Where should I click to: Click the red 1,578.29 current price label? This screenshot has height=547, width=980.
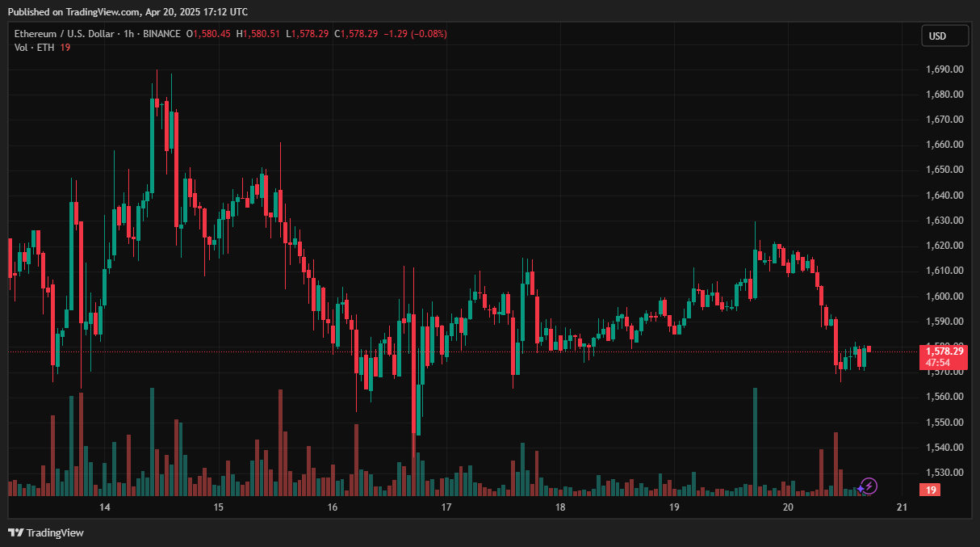tap(944, 351)
